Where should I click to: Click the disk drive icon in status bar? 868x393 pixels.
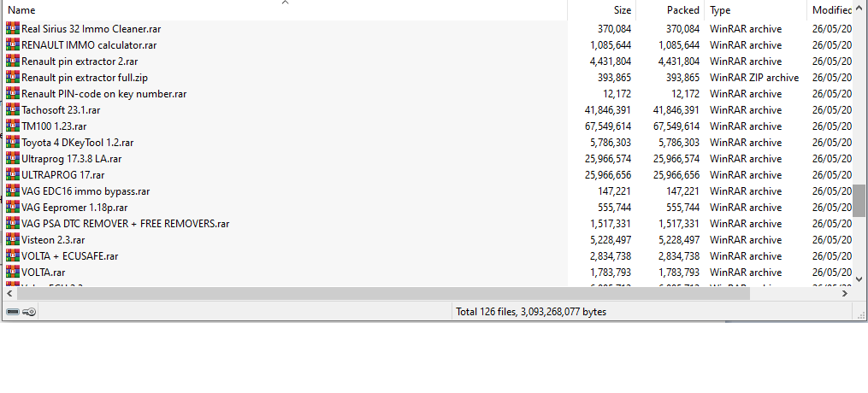click(x=13, y=312)
